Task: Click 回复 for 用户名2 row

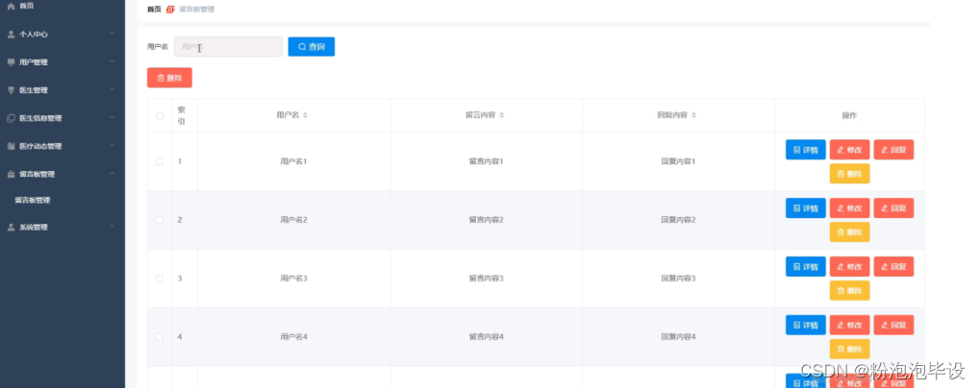Action: click(x=893, y=207)
